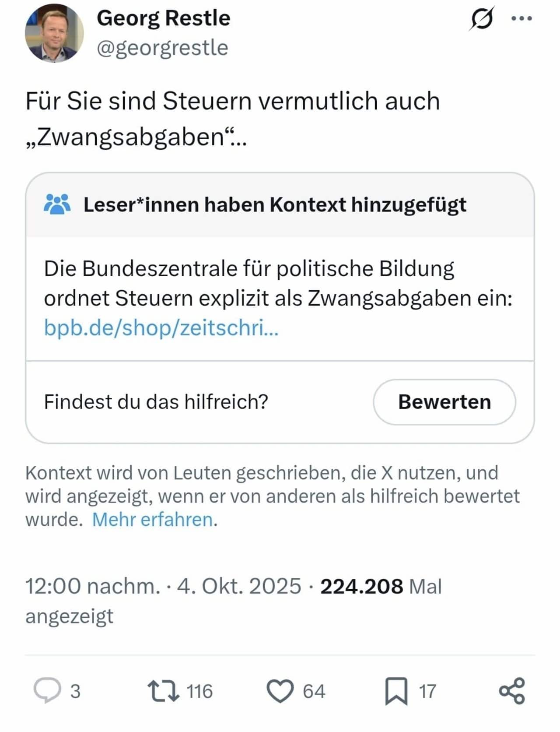Bookmark the post using the bookmark icon
This screenshot has width=560, height=732.
click(x=396, y=691)
